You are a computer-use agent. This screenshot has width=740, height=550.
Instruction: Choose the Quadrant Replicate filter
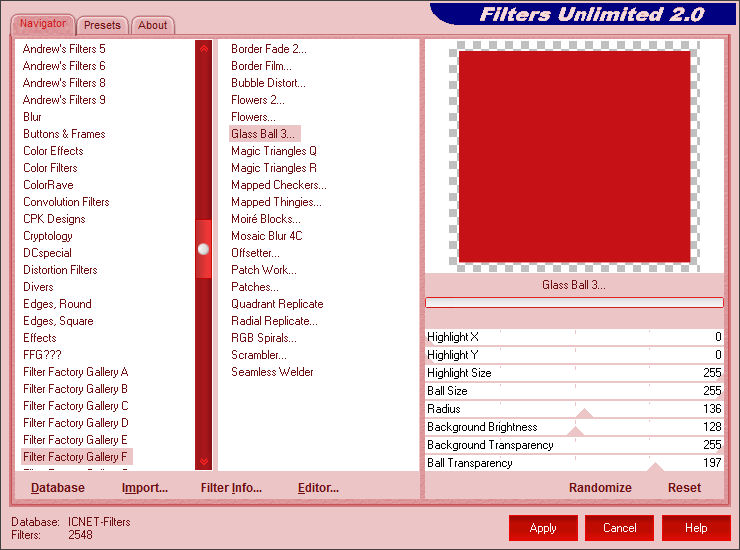(277, 304)
